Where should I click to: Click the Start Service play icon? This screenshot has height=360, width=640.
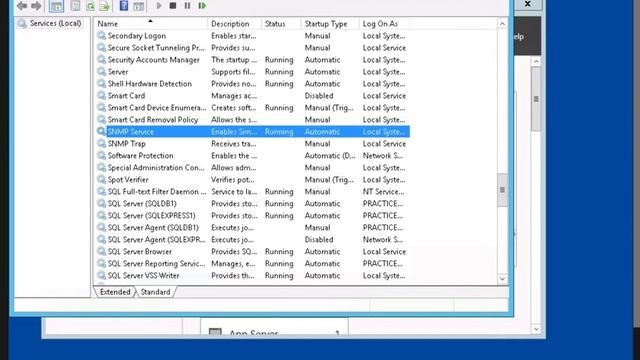coord(159,6)
